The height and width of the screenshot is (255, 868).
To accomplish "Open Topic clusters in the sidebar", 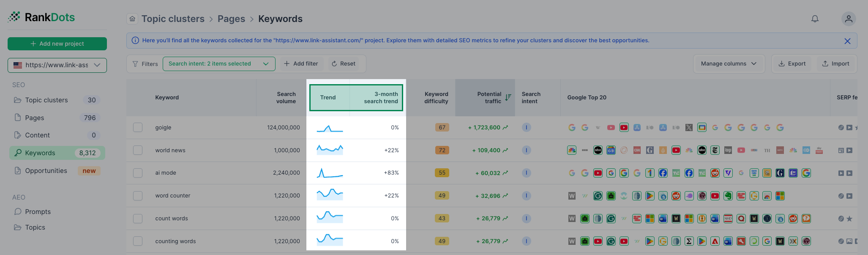I will (x=57, y=100).
